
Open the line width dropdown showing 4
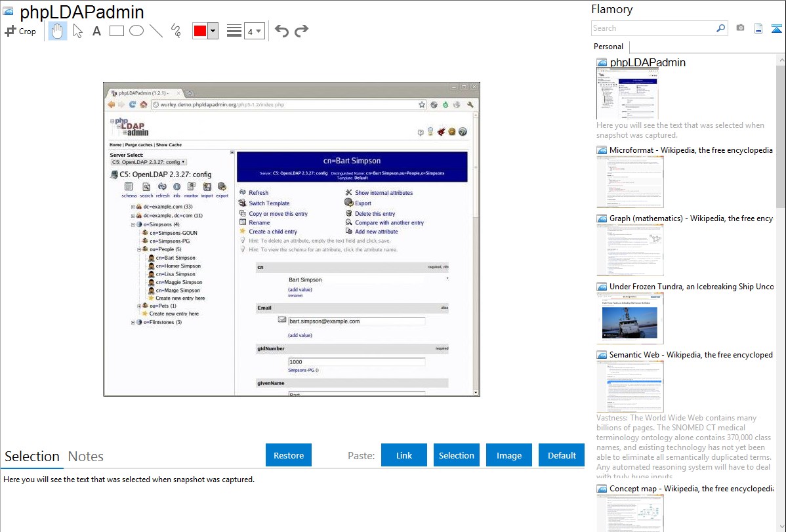[x=254, y=31]
